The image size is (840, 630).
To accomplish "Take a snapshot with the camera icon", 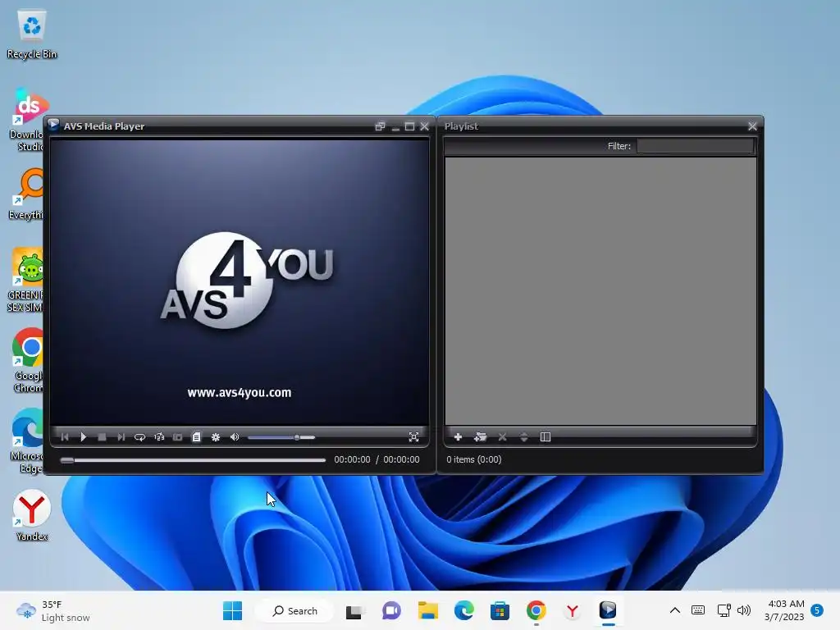I will [x=178, y=437].
